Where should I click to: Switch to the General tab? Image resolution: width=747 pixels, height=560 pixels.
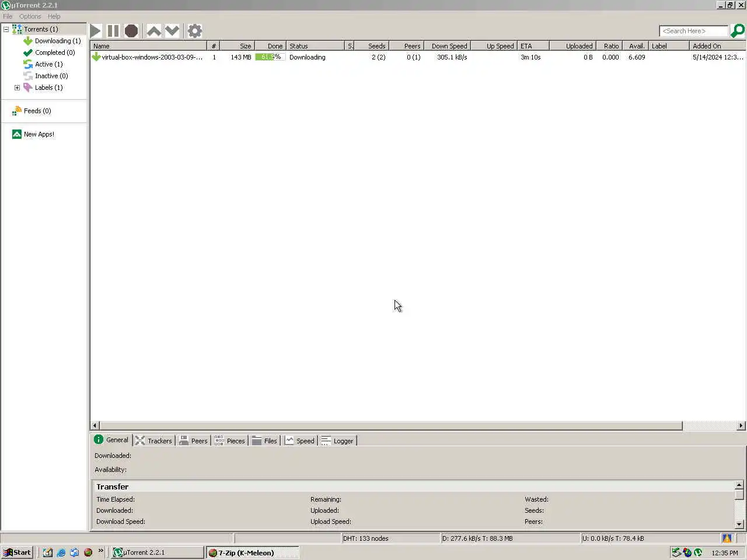tap(112, 440)
